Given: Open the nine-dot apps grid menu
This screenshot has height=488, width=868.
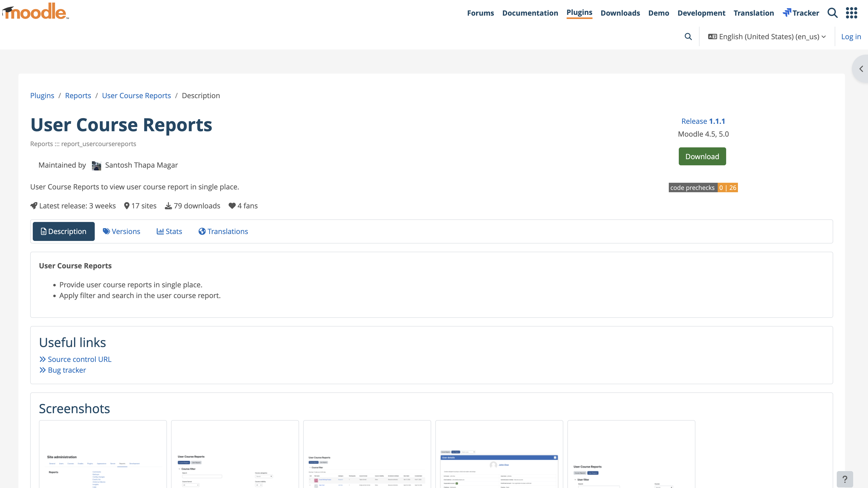Looking at the screenshot, I should [x=851, y=13].
